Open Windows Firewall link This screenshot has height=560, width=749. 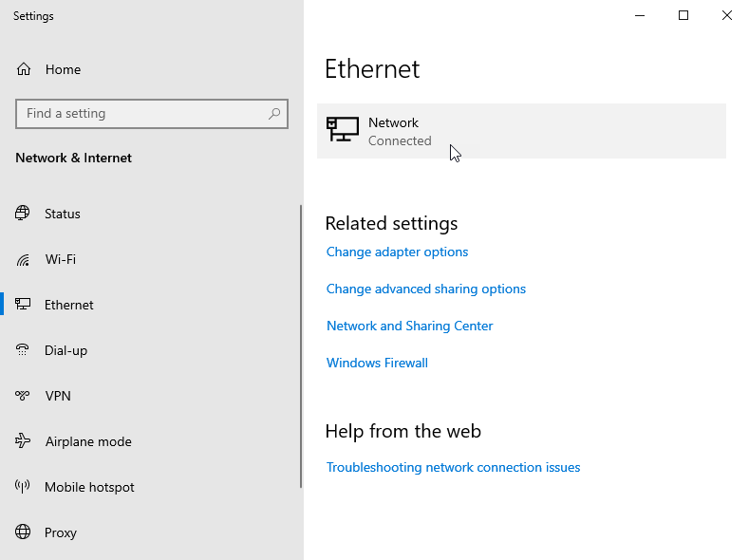click(x=377, y=363)
